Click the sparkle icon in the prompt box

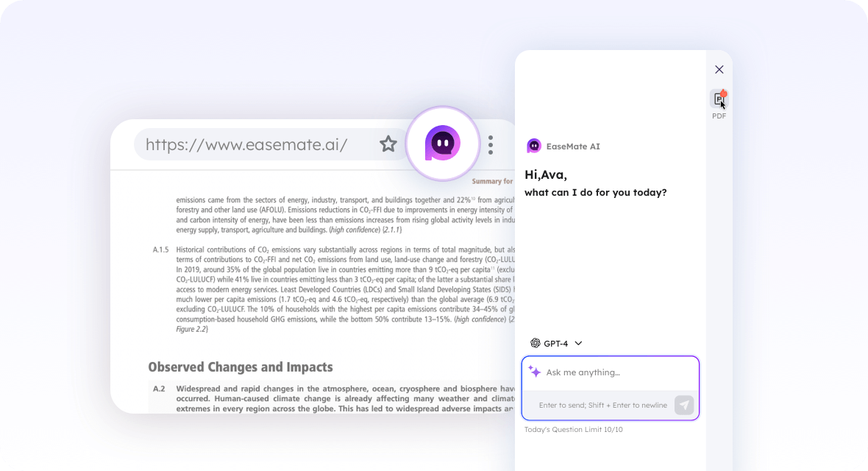[x=535, y=372]
